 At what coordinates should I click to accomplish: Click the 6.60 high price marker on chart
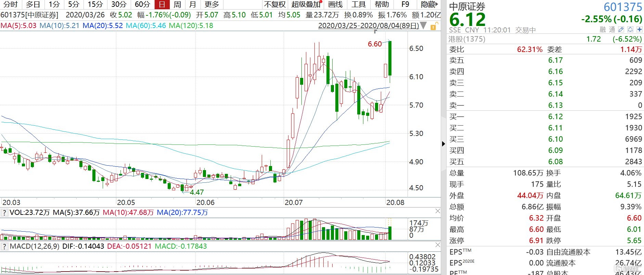coord(375,44)
